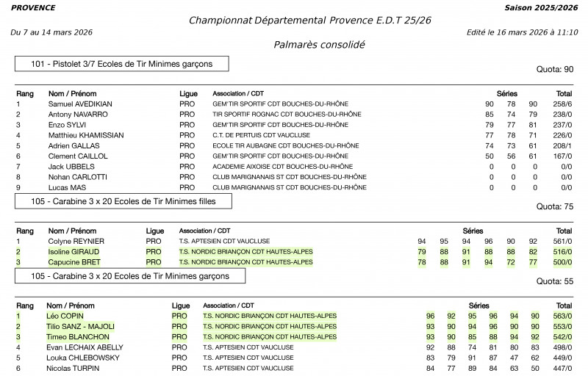Click the Palmarès consolidé subtitle
588x376 pixels.
(318, 45)
